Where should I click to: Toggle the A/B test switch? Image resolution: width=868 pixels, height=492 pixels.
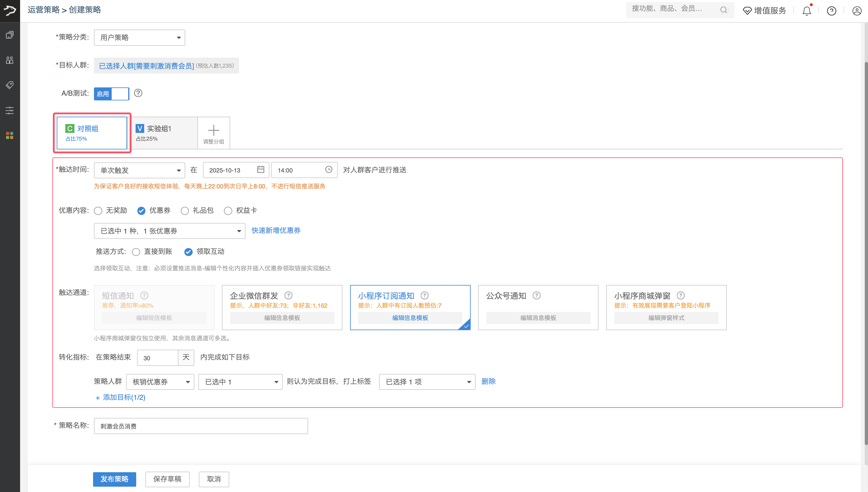[111, 94]
